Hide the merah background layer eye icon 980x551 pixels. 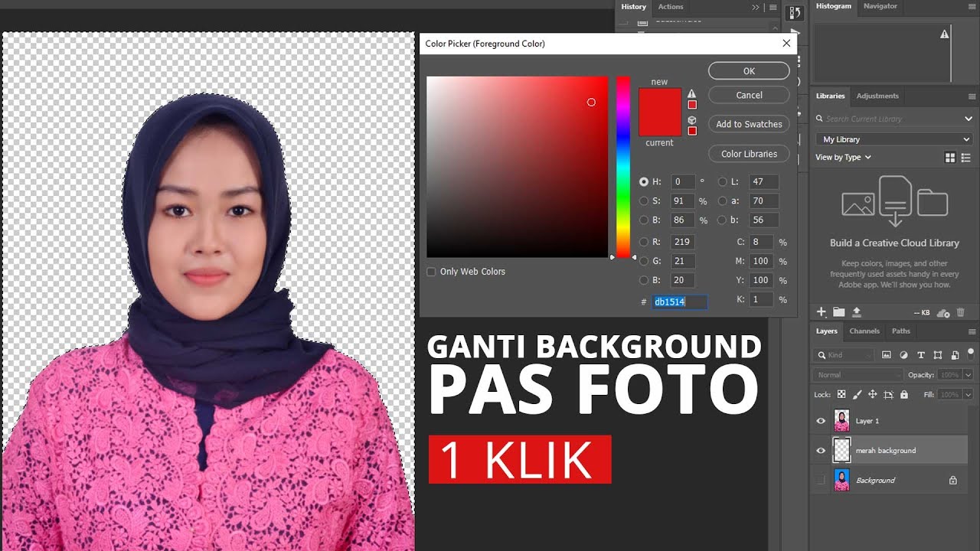821,451
